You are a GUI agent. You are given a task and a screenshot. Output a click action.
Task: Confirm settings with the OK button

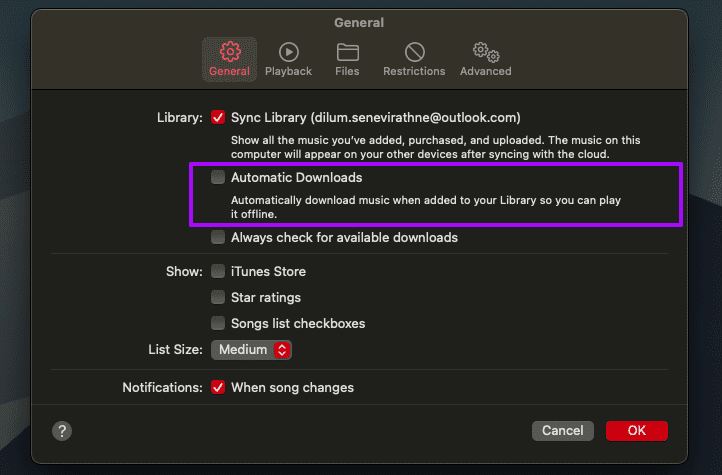pos(636,431)
